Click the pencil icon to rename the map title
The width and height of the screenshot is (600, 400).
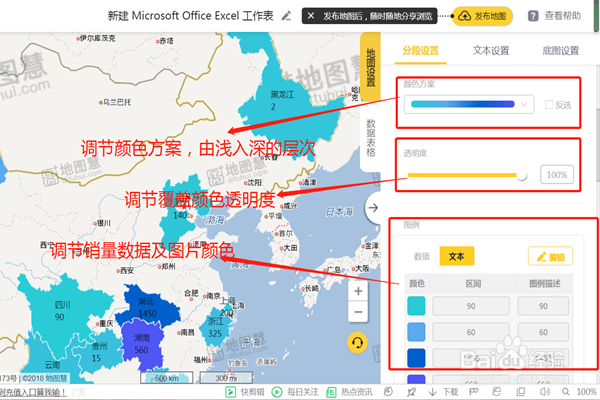pos(286,16)
